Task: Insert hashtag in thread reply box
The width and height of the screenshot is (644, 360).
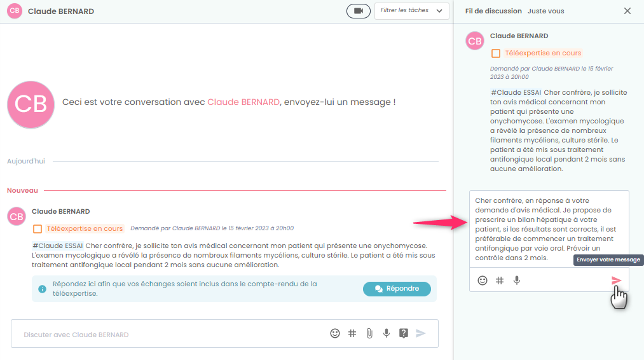Action: (x=500, y=280)
